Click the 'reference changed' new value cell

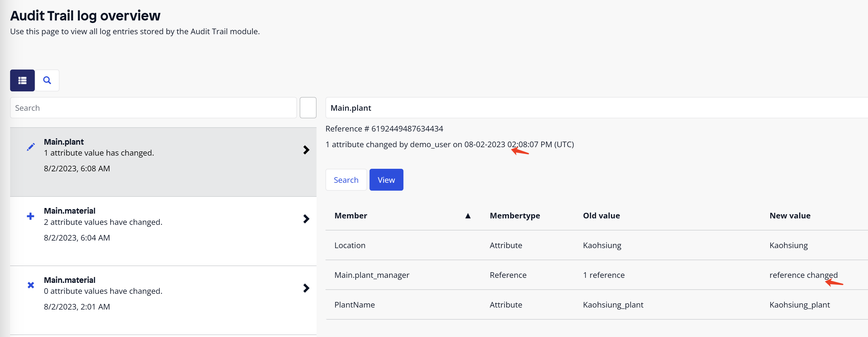click(x=803, y=275)
